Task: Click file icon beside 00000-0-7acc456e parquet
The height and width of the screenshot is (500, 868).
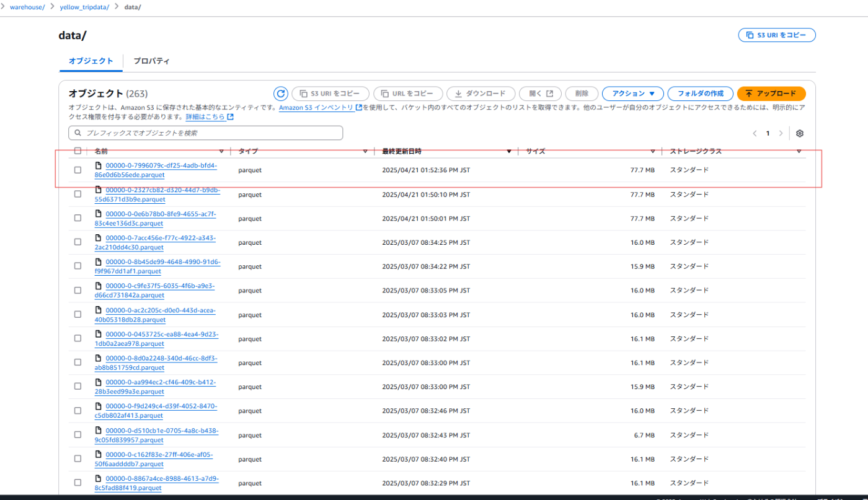Action: click(x=98, y=238)
